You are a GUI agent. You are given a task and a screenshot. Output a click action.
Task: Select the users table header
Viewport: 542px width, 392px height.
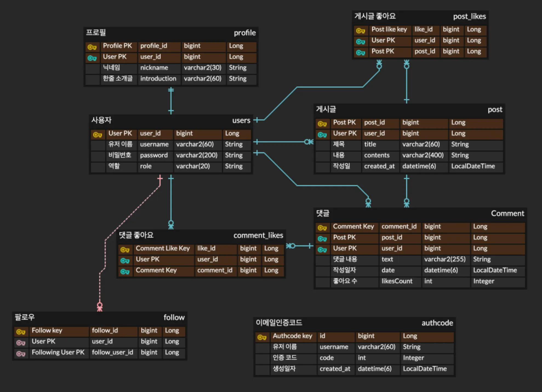point(170,120)
